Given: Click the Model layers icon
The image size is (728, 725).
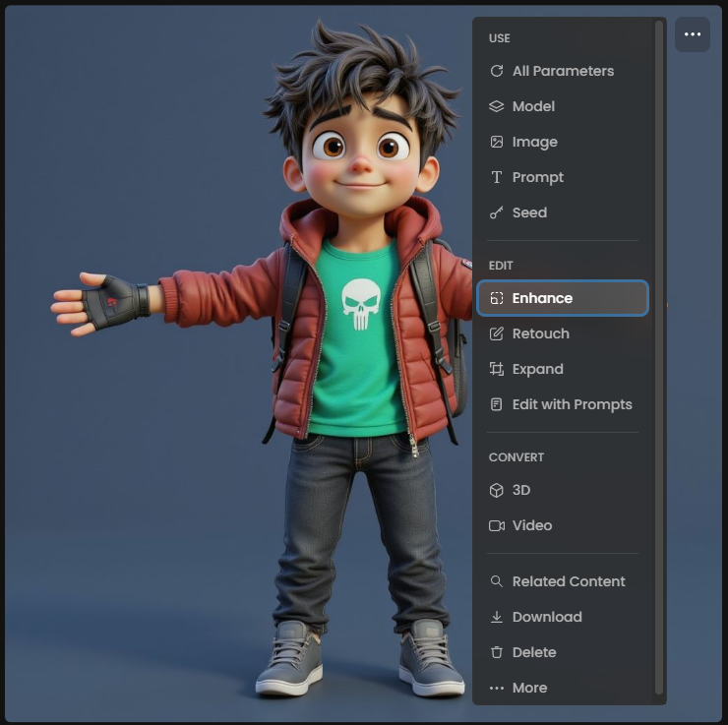Looking at the screenshot, I should (x=497, y=106).
